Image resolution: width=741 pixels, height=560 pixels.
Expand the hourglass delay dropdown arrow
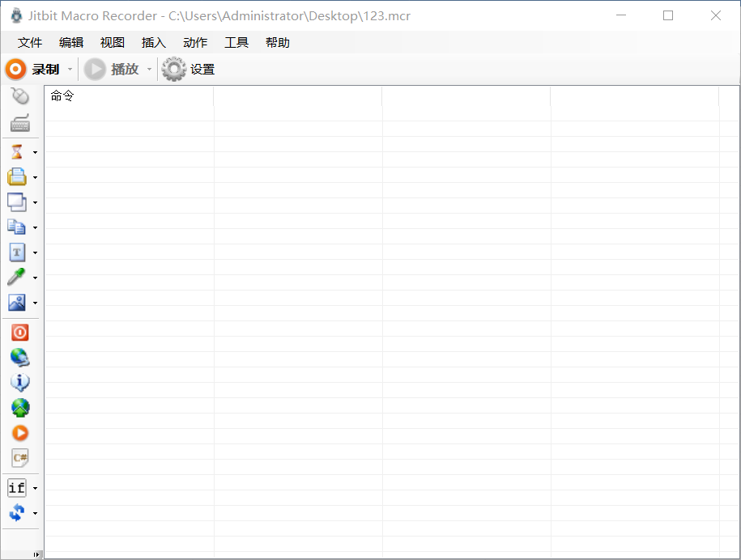point(35,152)
